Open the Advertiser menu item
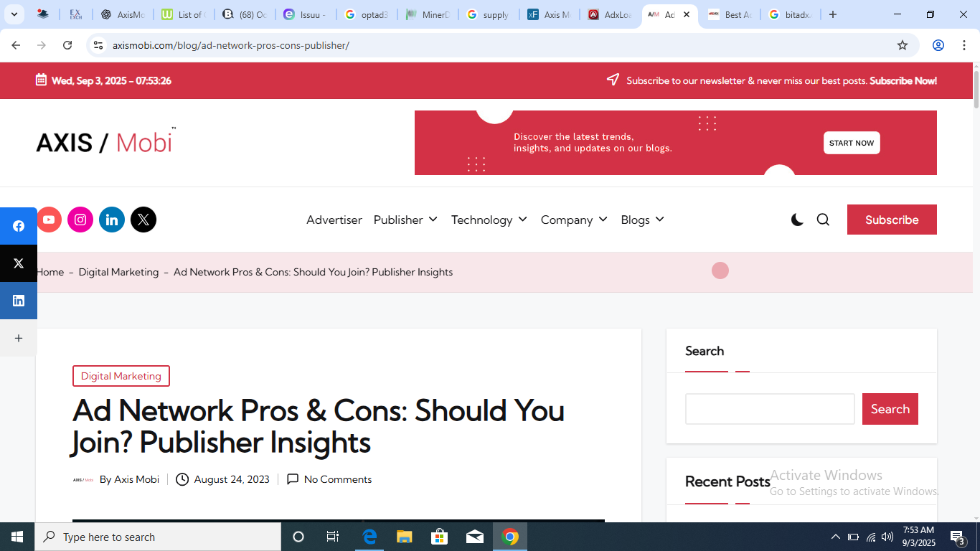 tap(334, 220)
